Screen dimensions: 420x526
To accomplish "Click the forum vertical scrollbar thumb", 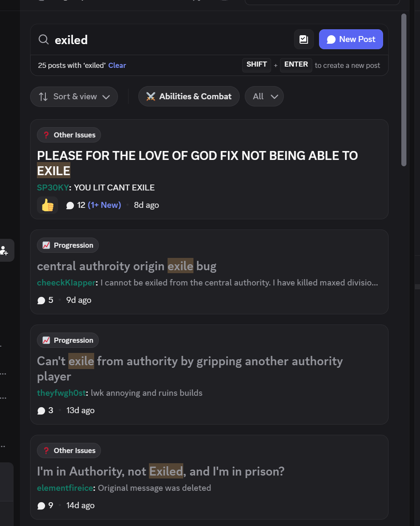I will click(x=404, y=90).
